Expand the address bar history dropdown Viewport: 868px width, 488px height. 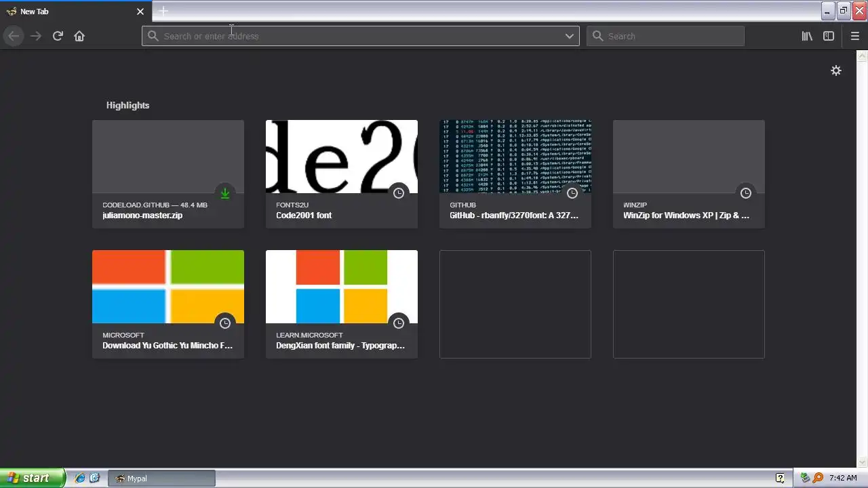click(x=570, y=36)
